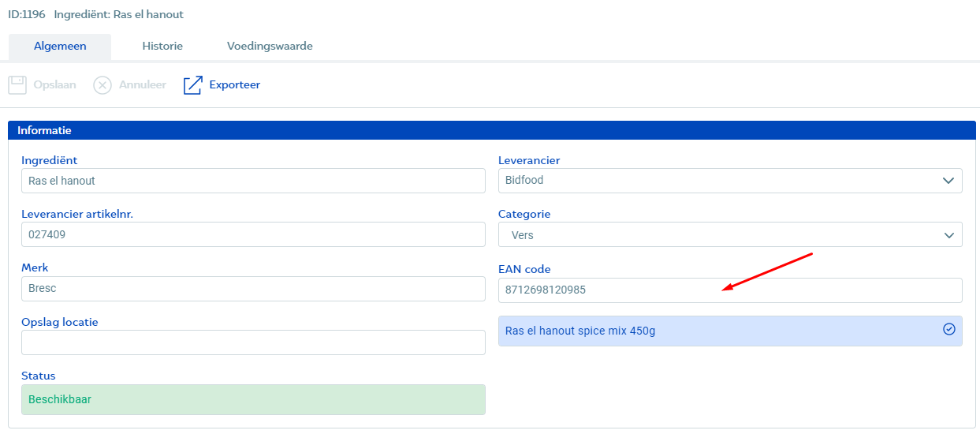The height and width of the screenshot is (434, 980).
Task: Expand the Leverancier dropdown arrow
Action: point(948,181)
